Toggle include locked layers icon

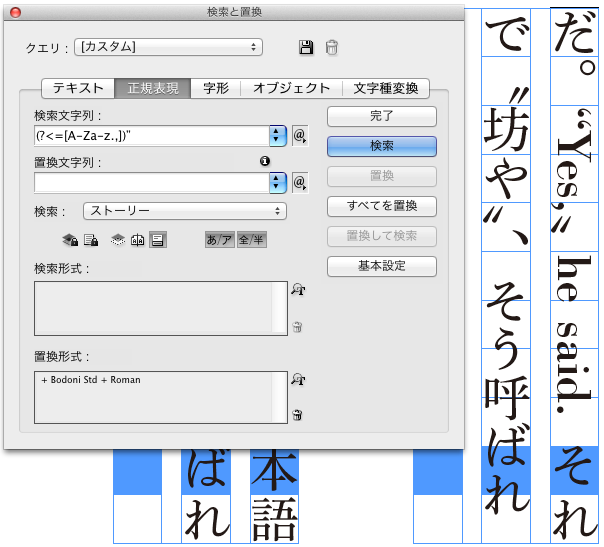point(70,240)
